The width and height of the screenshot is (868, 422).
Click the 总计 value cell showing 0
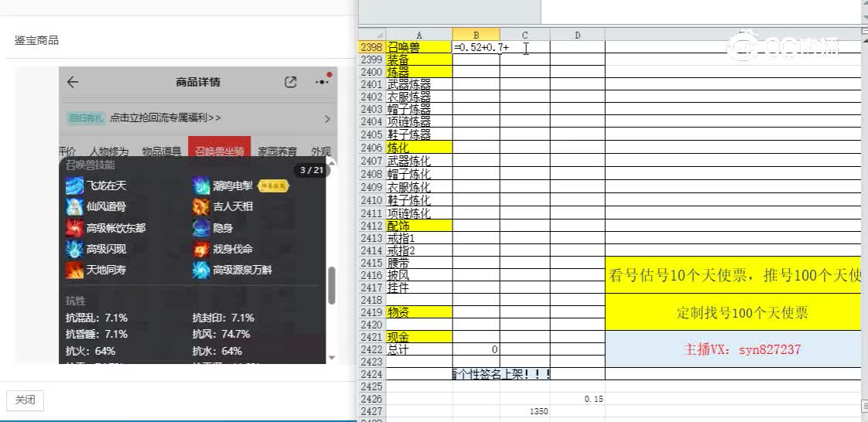476,349
